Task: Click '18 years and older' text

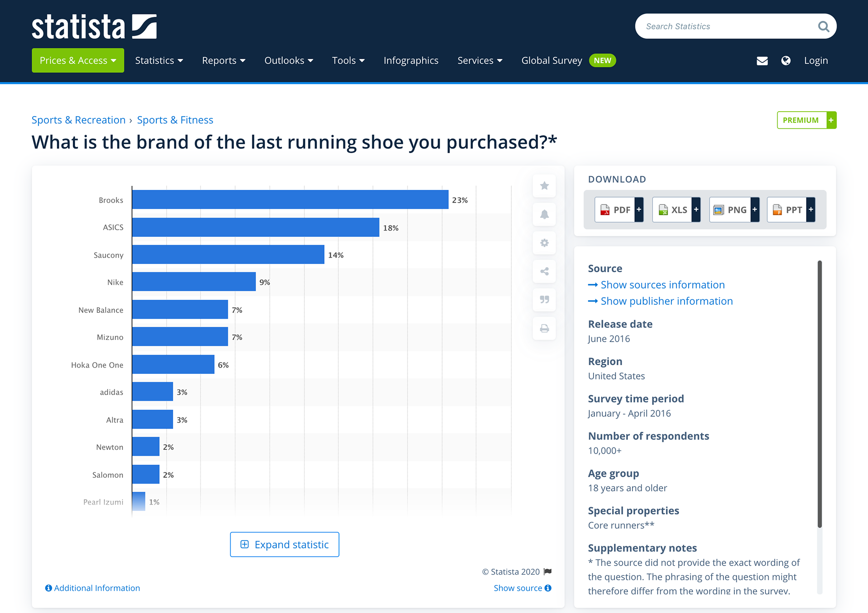Action: pos(627,488)
